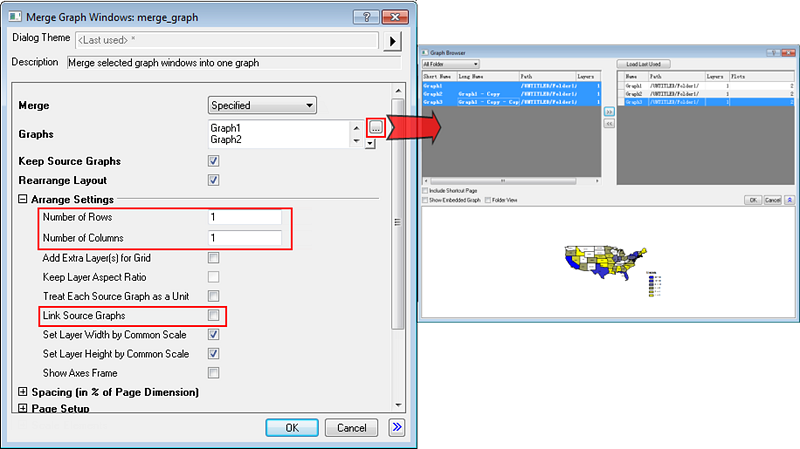Screen dimensions: 800x449
Task: Expand the Spacing (in % of Page Dimension) section
Action: click(23, 392)
